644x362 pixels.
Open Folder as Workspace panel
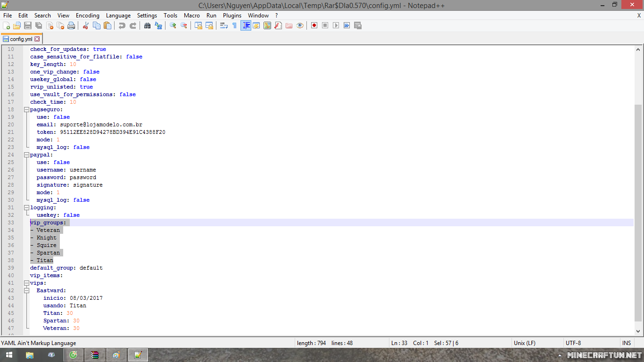(289, 25)
